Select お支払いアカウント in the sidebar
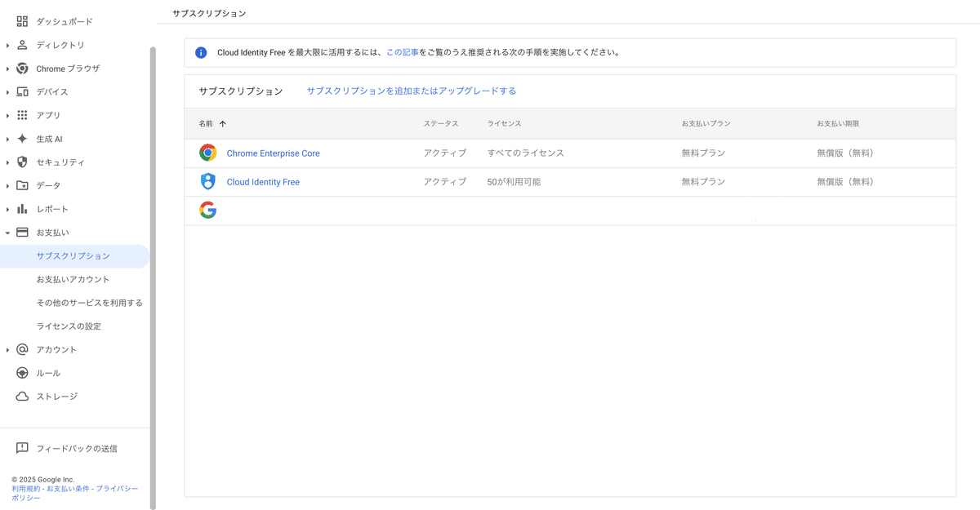Screen dimensions: 980x510 74,278
